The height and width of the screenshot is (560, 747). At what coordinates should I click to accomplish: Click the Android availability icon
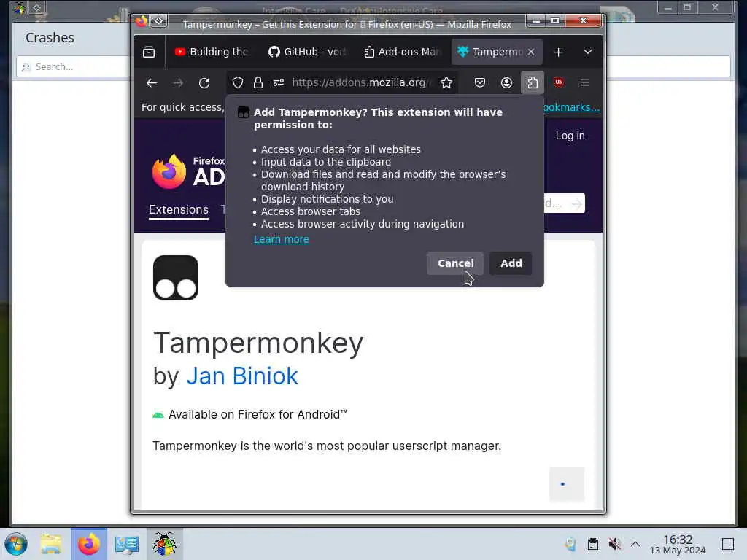(158, 415)
